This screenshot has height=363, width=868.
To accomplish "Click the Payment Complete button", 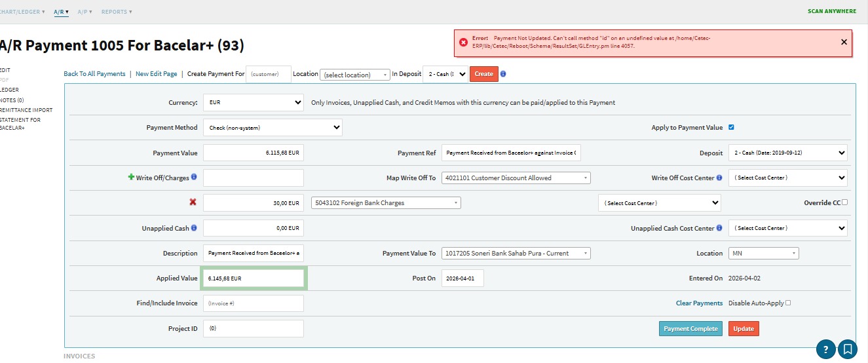I will click(690, 329).
